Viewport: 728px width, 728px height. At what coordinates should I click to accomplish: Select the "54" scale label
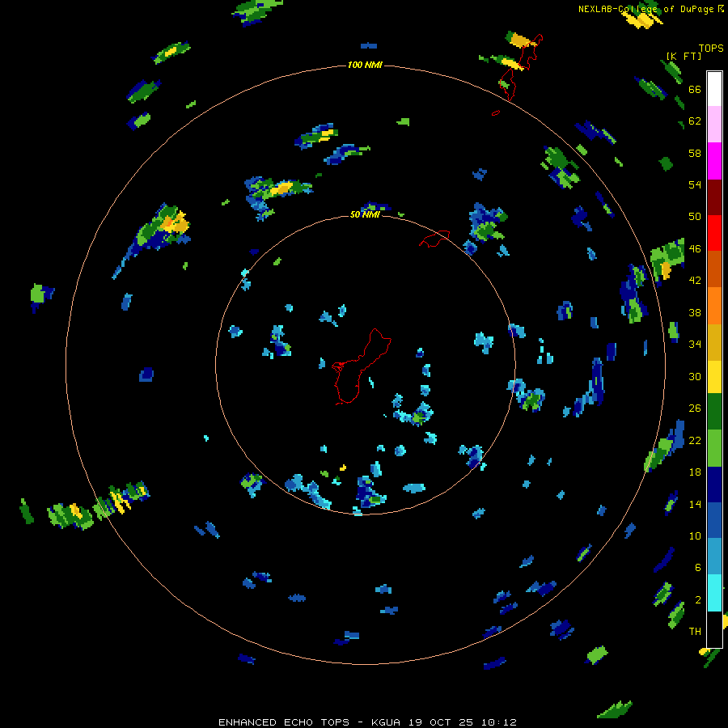tap(695, 184)
